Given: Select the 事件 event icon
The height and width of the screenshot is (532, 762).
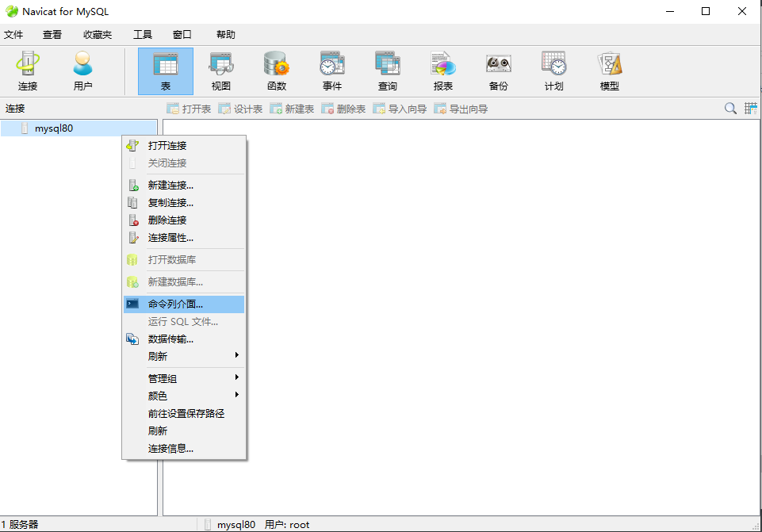Looking at the screenshot, I should 332,71.
